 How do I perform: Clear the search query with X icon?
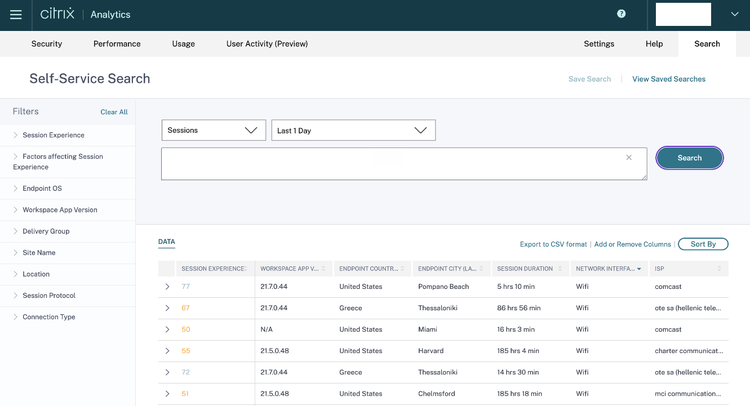tap(629, 157)
